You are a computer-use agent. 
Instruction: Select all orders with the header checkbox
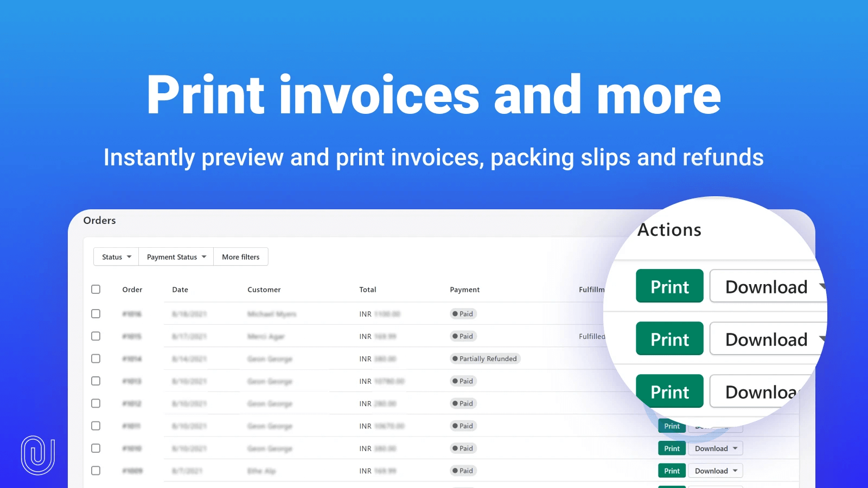(95, 289)
